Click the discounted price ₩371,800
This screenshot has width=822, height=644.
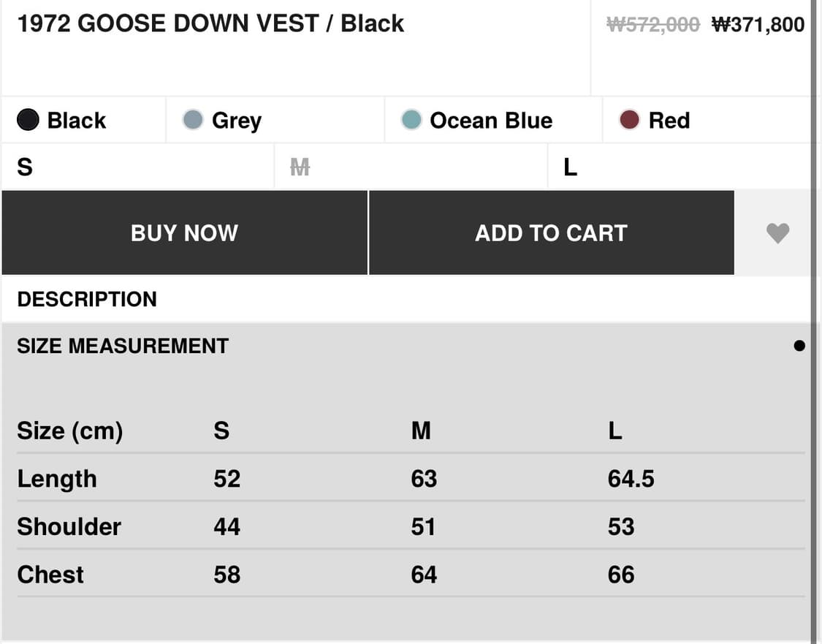tap(758, 23)
